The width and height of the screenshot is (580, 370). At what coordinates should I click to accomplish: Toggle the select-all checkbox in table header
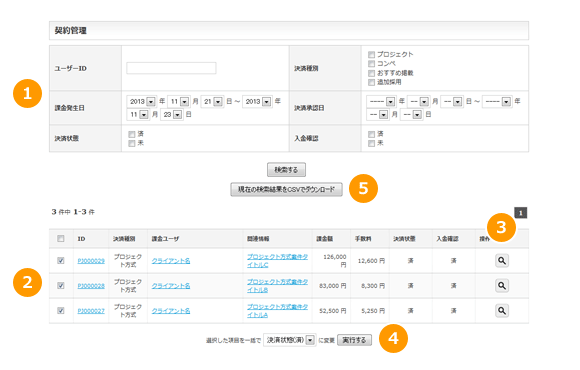(61, 239)
